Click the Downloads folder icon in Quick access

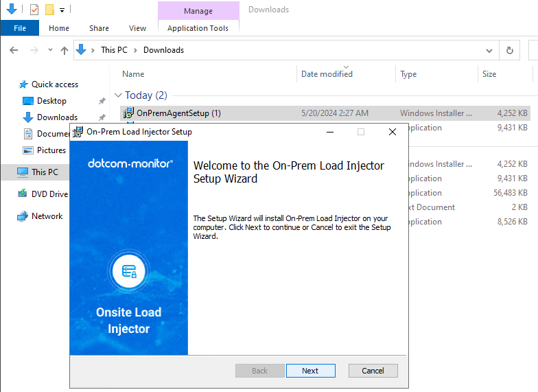click(x=28, y=117)
